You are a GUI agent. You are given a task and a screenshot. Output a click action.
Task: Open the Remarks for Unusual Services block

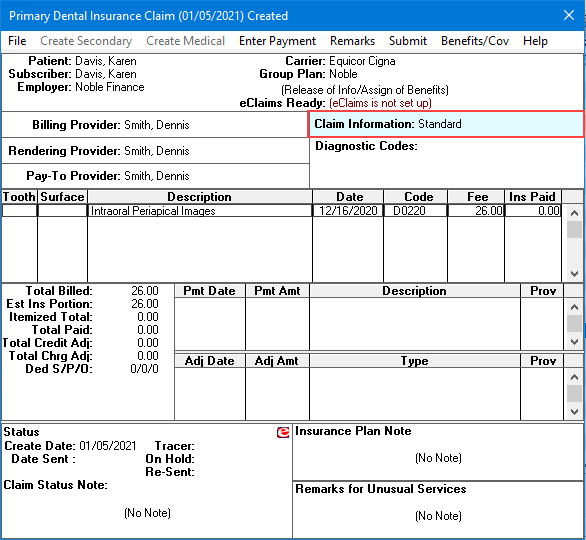438,510
